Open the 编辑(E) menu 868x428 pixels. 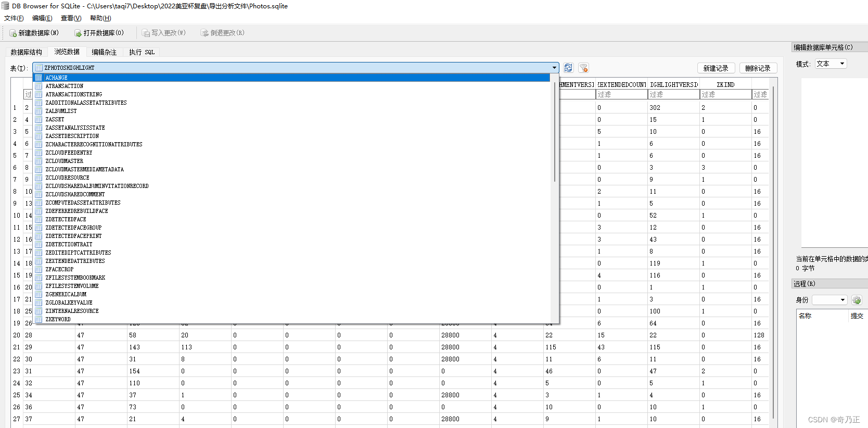coord(42,18)
